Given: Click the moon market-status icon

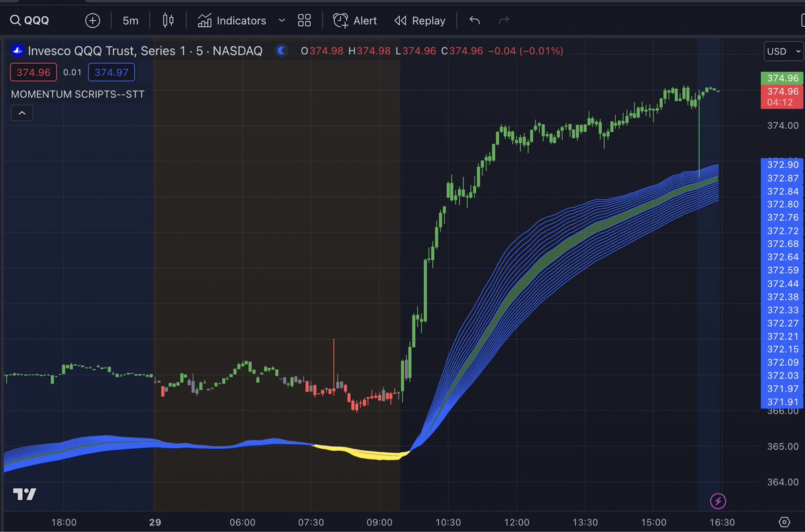Looking at the screenshot, I should 281,50.
